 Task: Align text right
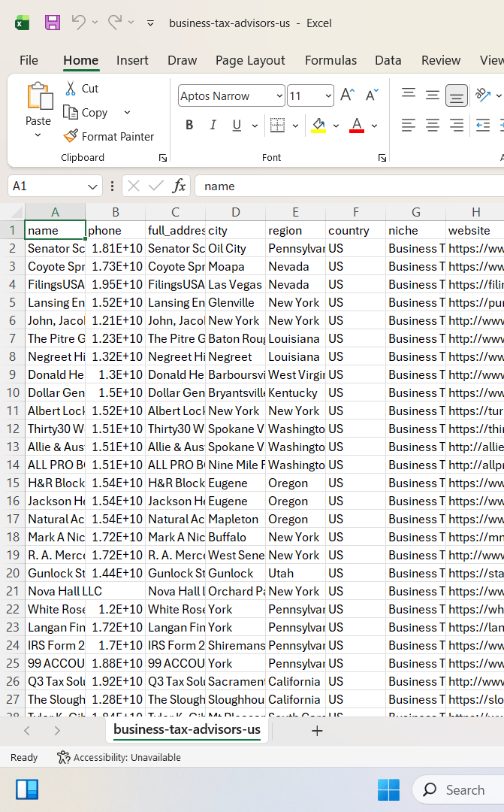(x=457, y=126)
